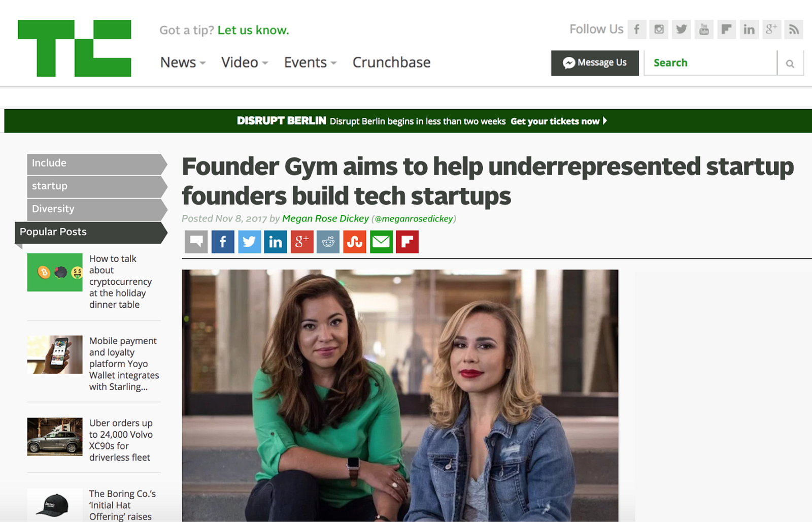Expand the Events dropdown menu

310,62
